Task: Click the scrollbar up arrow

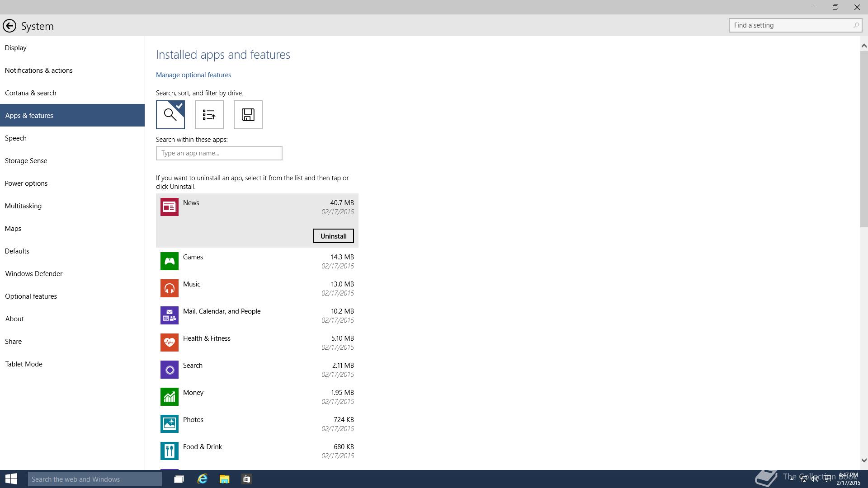Action: coord(864,46)
